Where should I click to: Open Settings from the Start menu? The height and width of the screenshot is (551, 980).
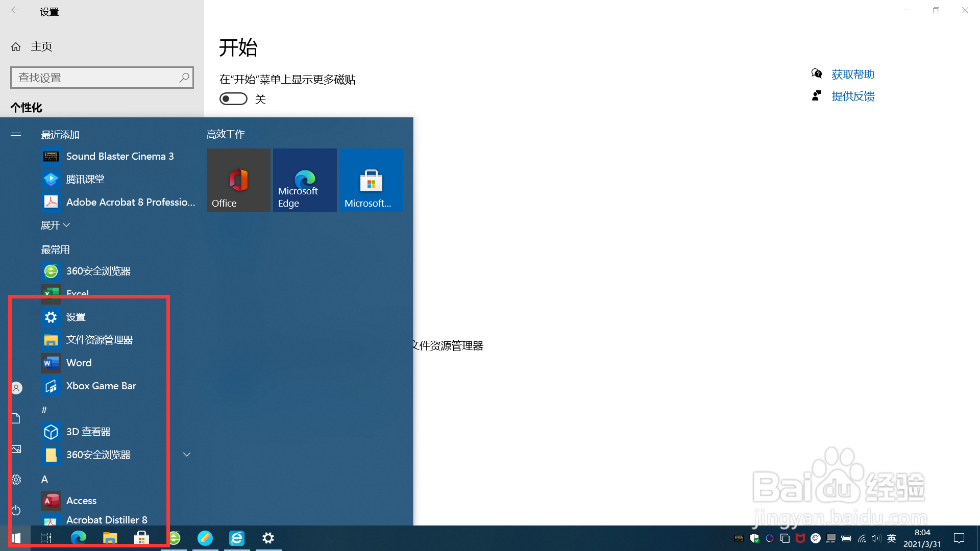(x=76, y=317)
